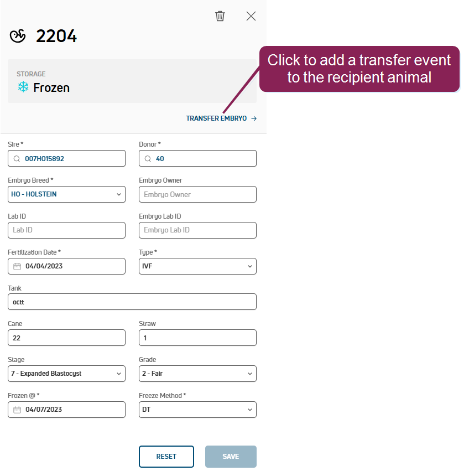Click the Donor search magnifier icon
The width and height of the screenshot is (469, 476).
148,158
